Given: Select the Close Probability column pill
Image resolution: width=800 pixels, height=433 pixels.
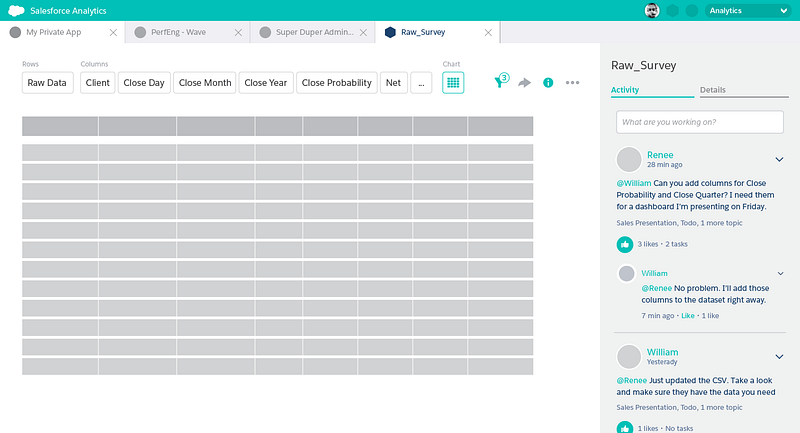Looking at the screenshot, I should coord(337,83).
